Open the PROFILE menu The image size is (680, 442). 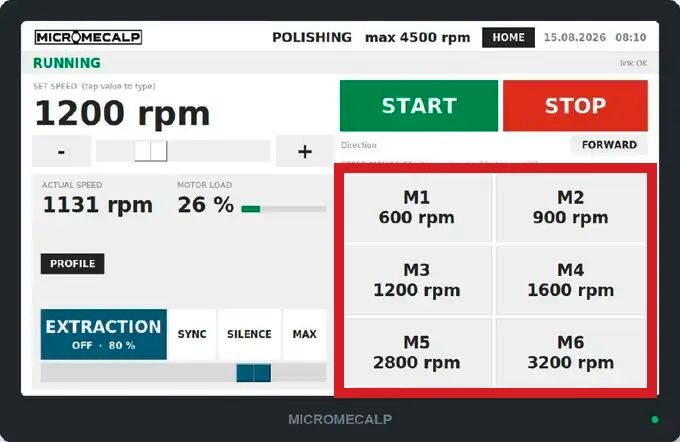click(72, 264)
